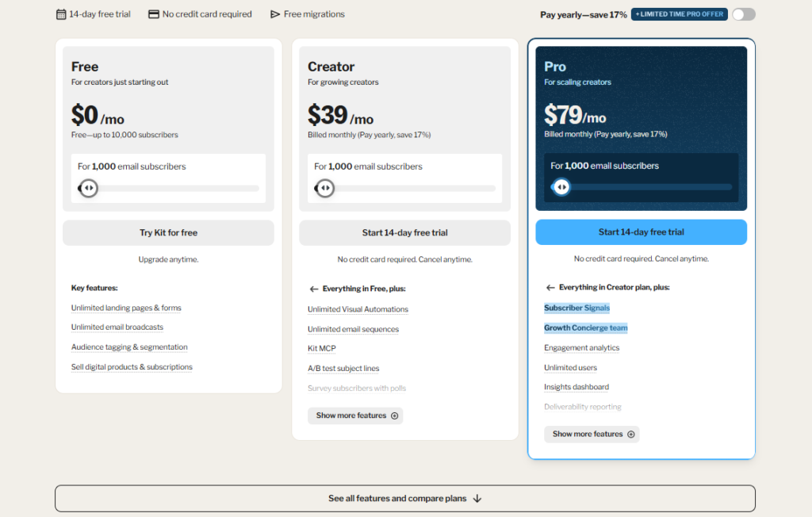
Task: Click the highlighted Subscriber Signals feature
Action: (x=577, y=308)
